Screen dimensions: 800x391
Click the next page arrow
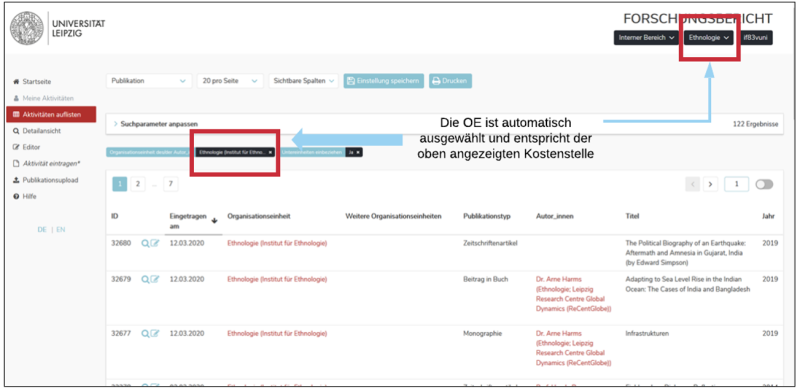point(711,184)
